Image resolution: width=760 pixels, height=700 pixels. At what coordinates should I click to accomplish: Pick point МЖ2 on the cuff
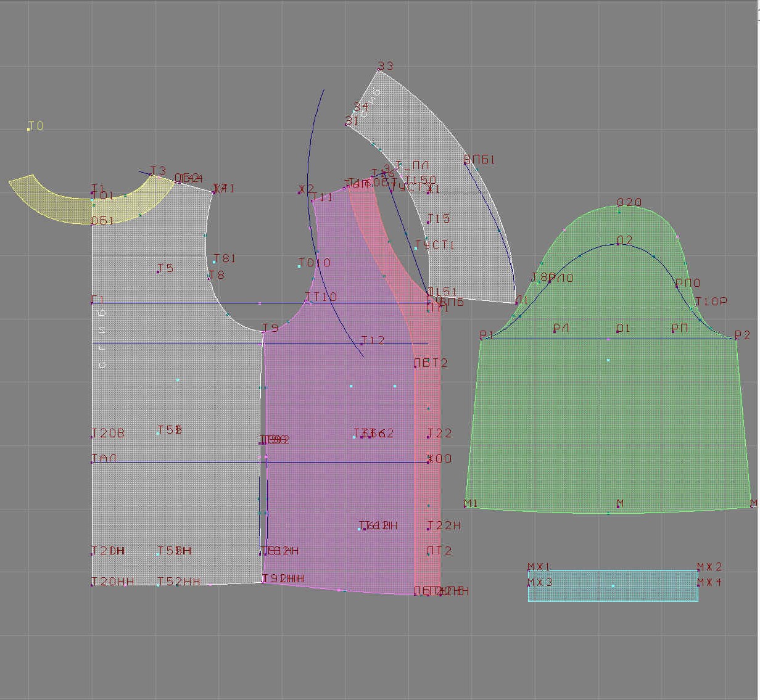698,571
